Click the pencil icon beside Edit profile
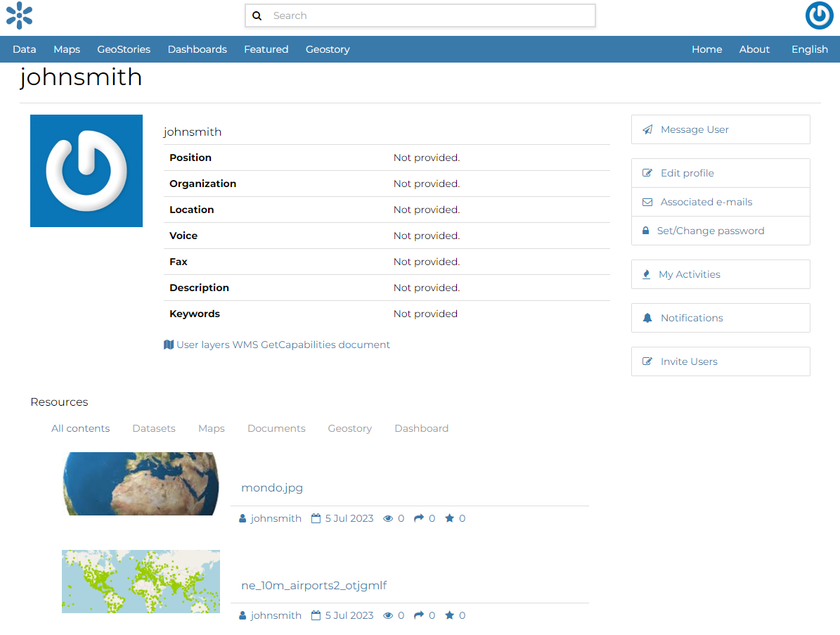The width and height of the screenshot is (840, 635). [x=647, y=172]
